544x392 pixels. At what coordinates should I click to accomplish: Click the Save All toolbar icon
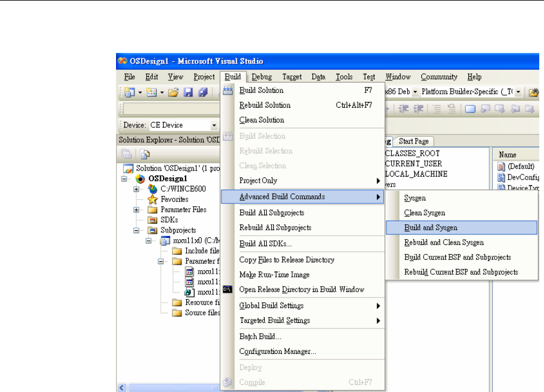coord(203,92)
